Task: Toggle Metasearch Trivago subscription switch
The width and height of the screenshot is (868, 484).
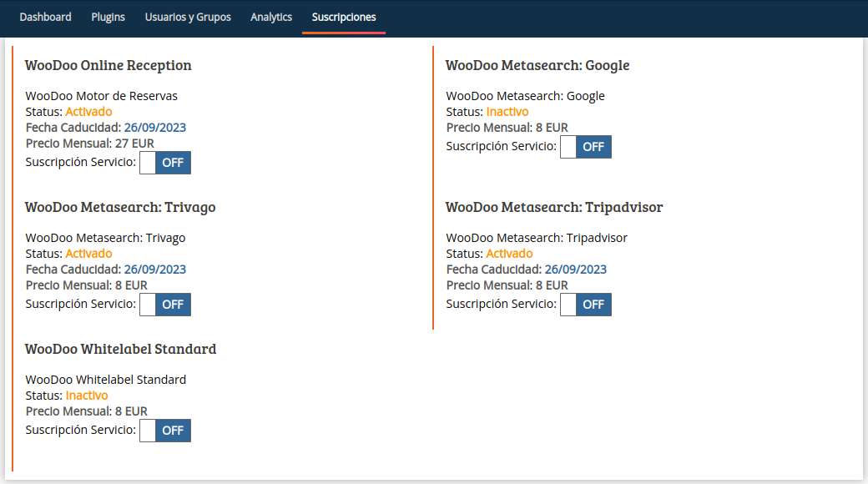Action: 165,305
